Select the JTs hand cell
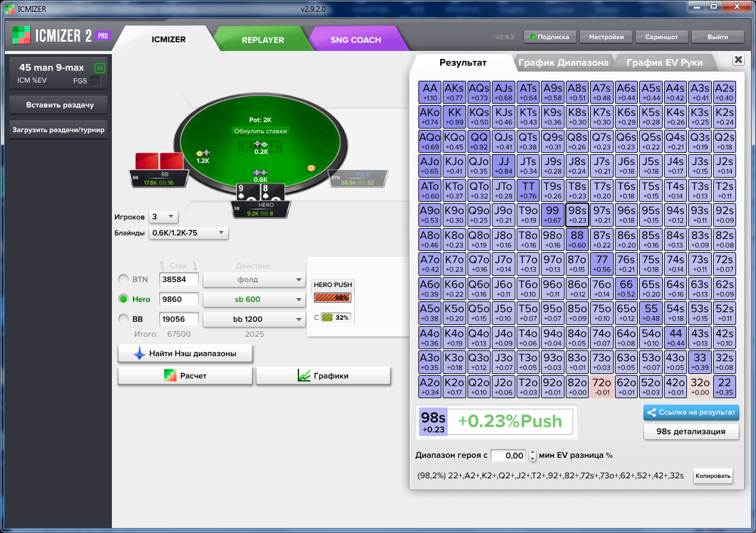 click(x=528, y=165)
